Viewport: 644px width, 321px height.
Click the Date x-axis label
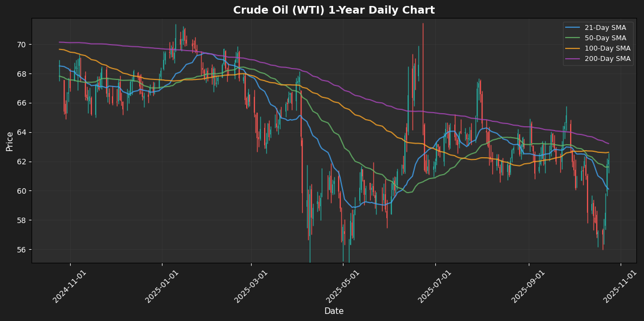(334, 311)
